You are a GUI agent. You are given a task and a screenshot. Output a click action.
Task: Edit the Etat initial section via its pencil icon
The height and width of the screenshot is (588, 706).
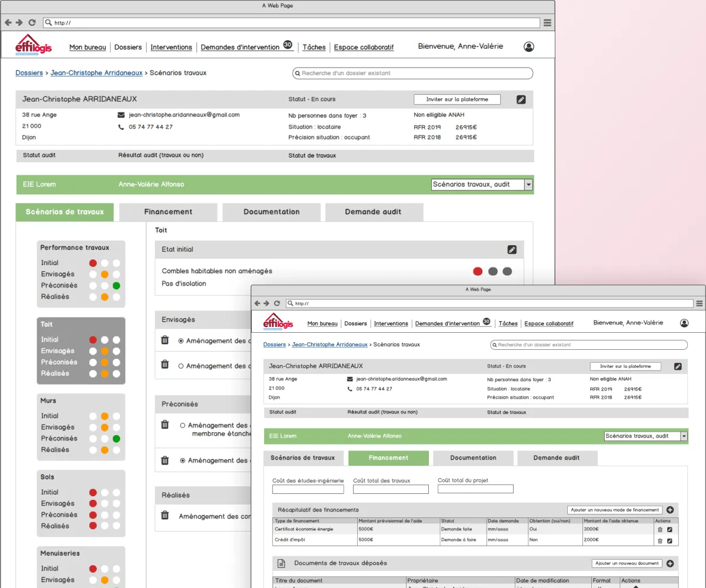[x=512, y=249]
